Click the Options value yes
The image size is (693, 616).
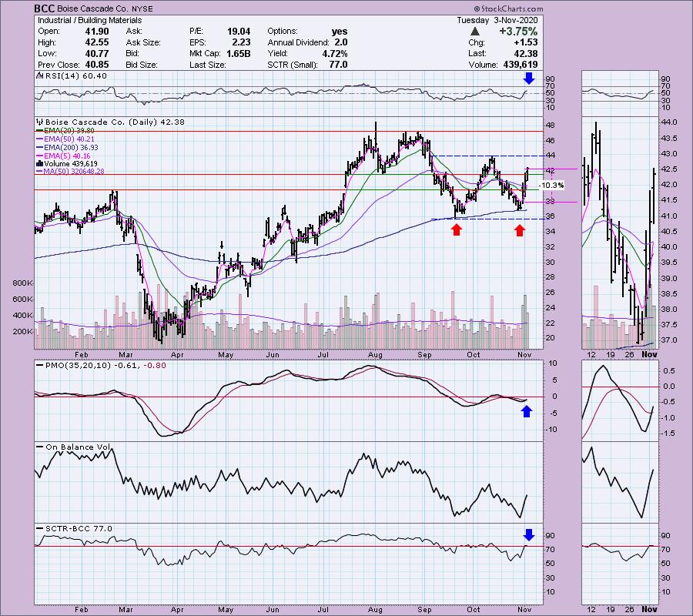340,32
